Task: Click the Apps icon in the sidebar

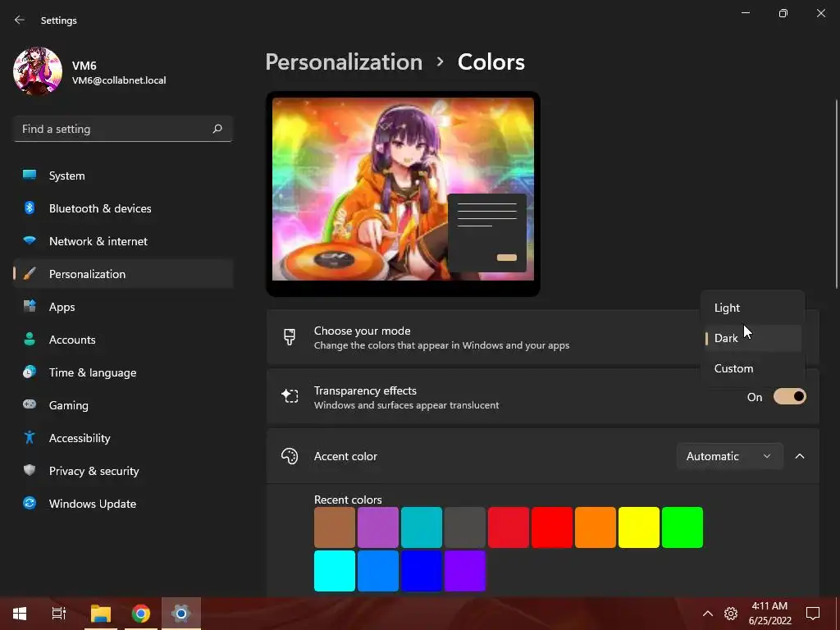Action: (30, 307)
